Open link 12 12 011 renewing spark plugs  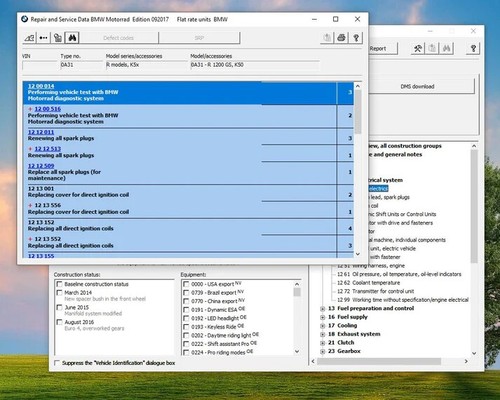pyautogui.click(x=41, y=132)
